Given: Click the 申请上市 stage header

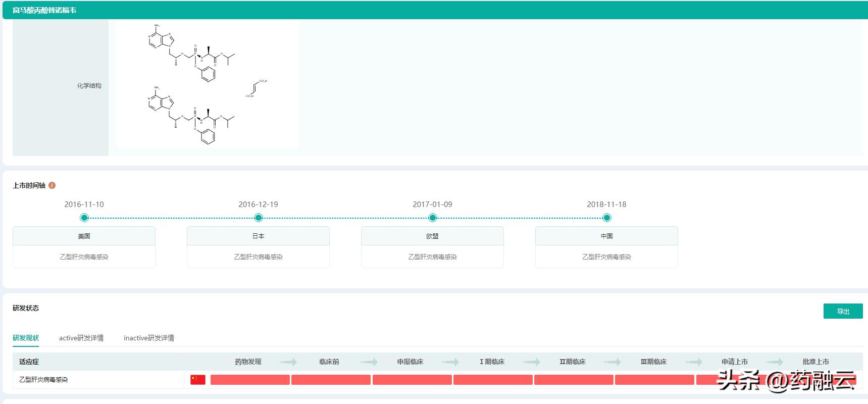Looking at the screenshot, I should coord(735,362).
